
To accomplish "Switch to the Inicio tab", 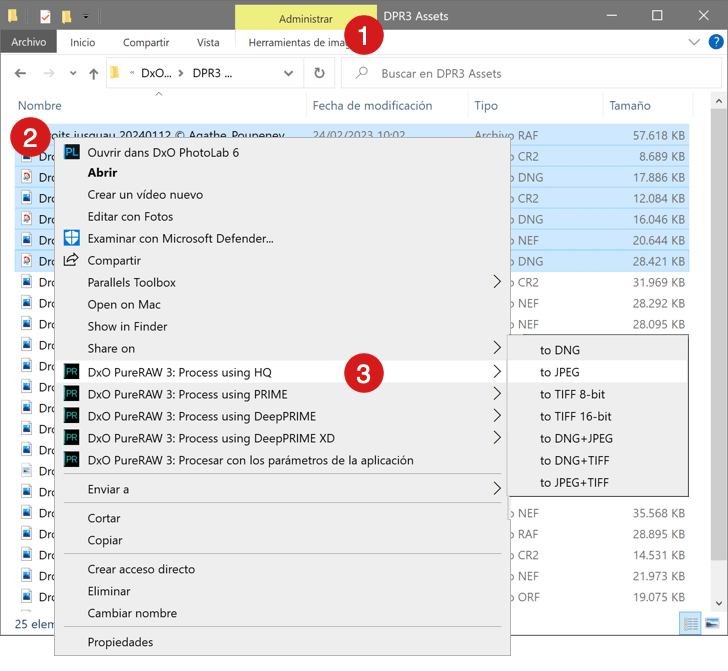I will tap(83, 43).
